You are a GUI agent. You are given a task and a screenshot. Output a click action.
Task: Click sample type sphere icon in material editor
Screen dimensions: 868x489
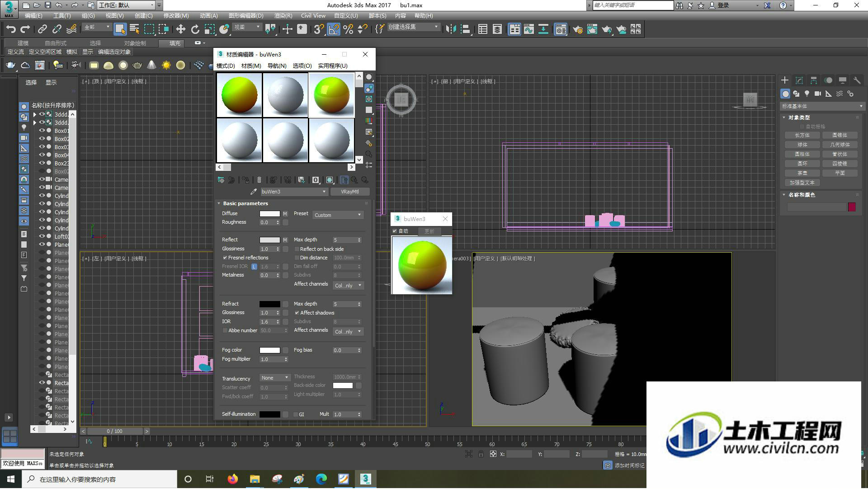(369, 77)
